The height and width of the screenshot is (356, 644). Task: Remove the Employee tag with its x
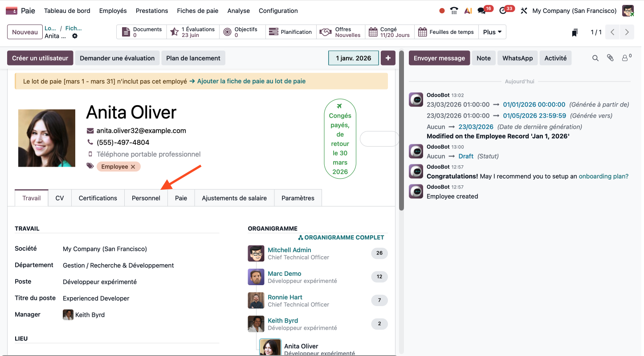133,167
